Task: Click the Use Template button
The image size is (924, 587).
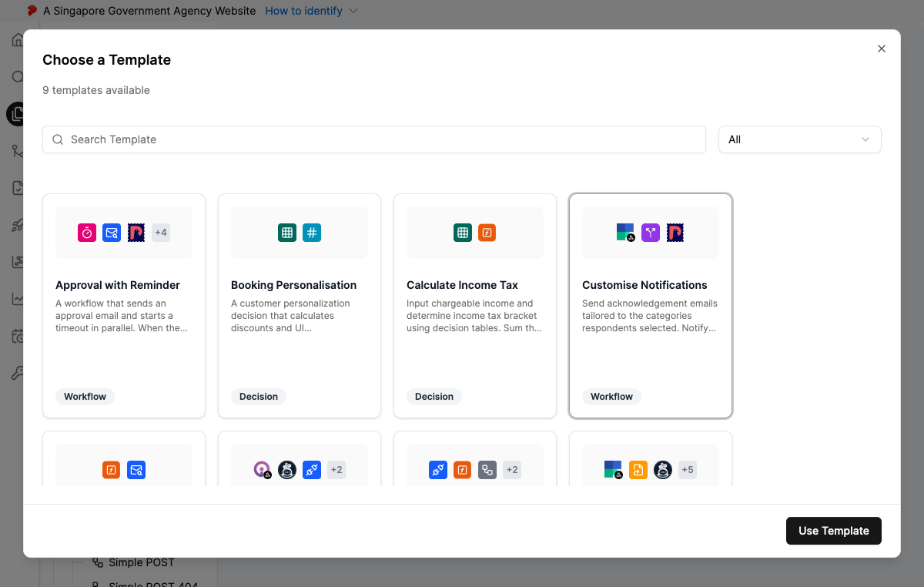Action: [x=834, y=531]
